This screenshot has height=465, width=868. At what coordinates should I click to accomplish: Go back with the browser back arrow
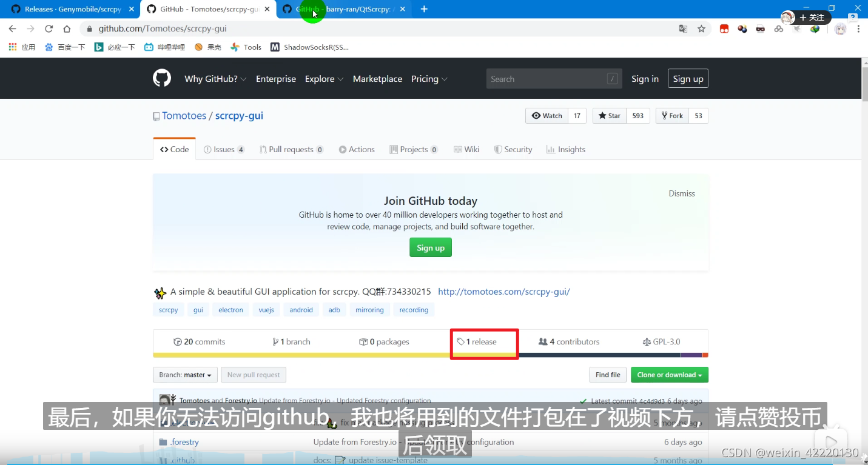tap(12, 28)
